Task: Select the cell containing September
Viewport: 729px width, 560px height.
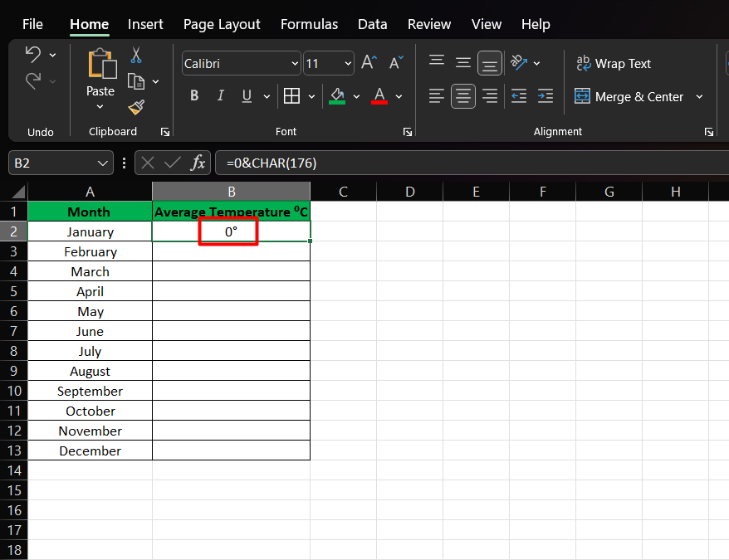Action: coord(91,391)
